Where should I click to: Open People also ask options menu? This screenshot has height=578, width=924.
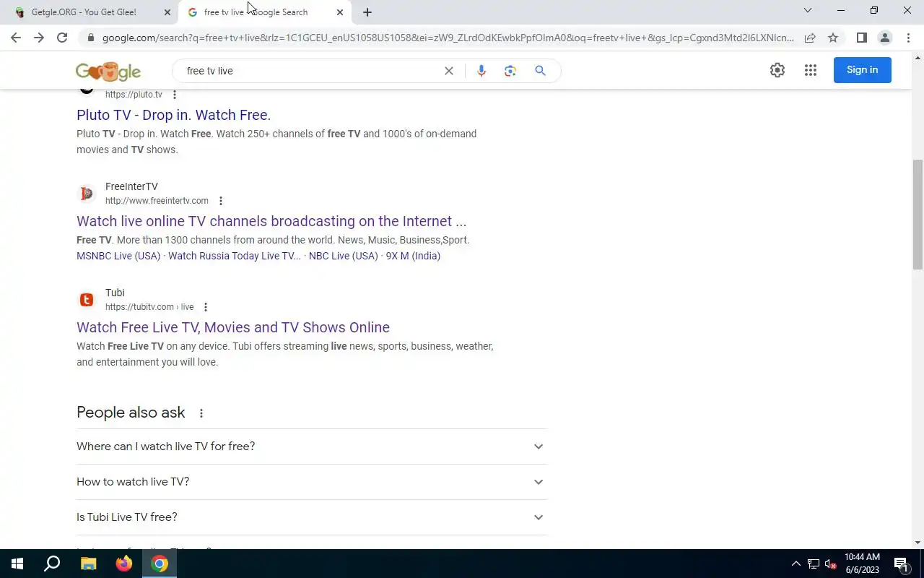point(201,413)
